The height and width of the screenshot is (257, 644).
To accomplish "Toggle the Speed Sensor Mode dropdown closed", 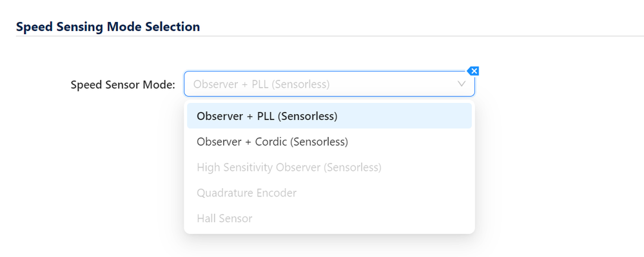I will click(462, 84).
